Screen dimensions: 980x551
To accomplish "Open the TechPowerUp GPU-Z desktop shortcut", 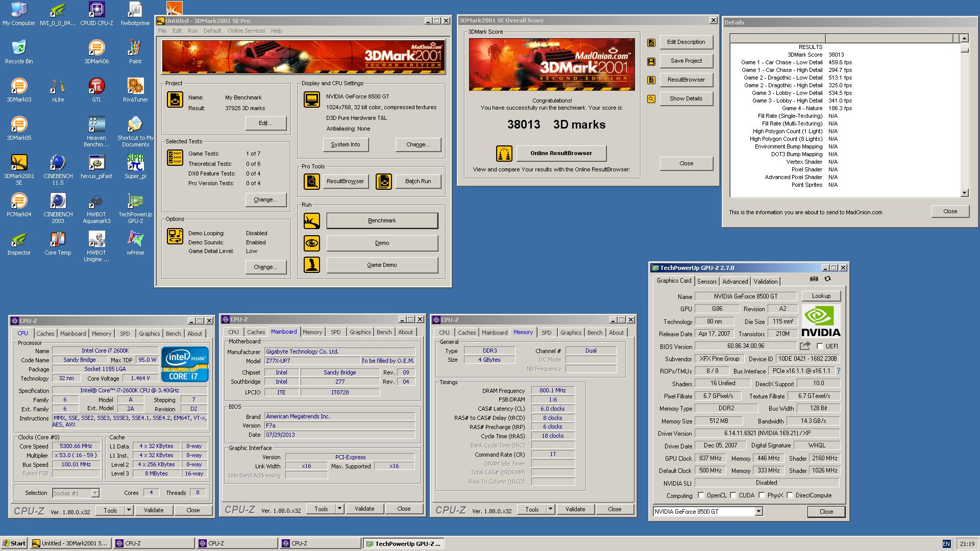I will [x=135, y=208].
